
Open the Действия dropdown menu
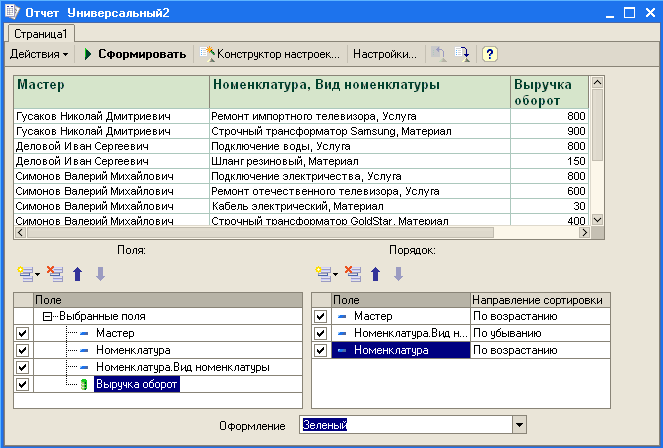click(x=40, y=54)
